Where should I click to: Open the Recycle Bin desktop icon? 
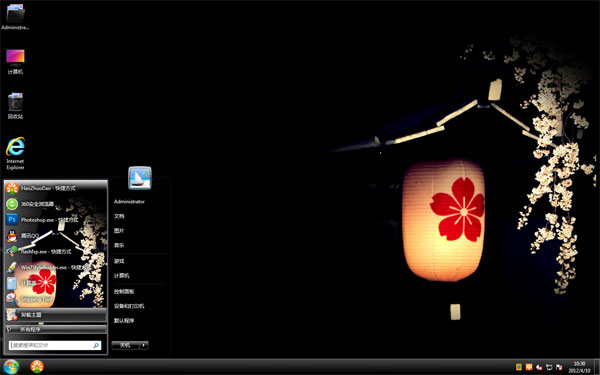(x=15, y=106)
